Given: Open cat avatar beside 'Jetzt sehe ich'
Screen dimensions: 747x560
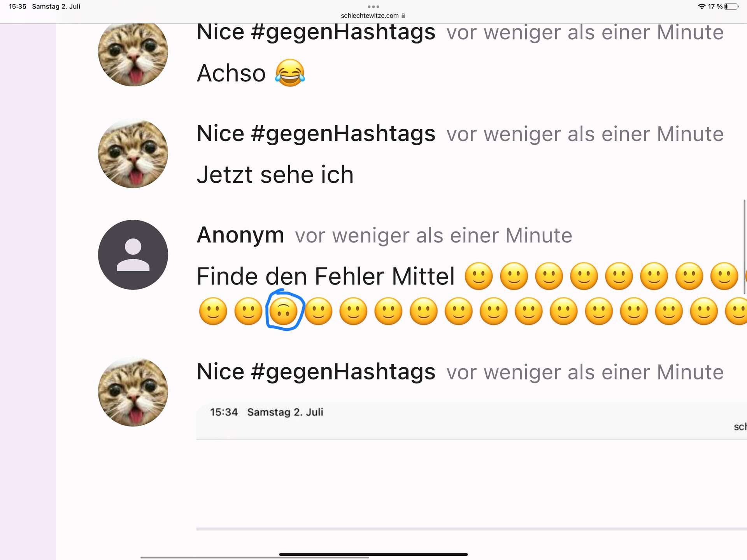Looking at the screenshot, I should pyautogui.click(x=133, y=154).
